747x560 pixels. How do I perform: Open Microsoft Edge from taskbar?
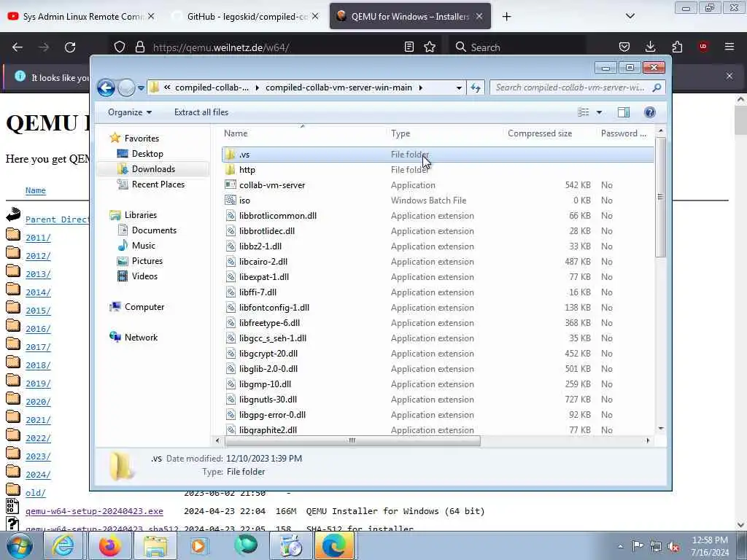(334, 546)
